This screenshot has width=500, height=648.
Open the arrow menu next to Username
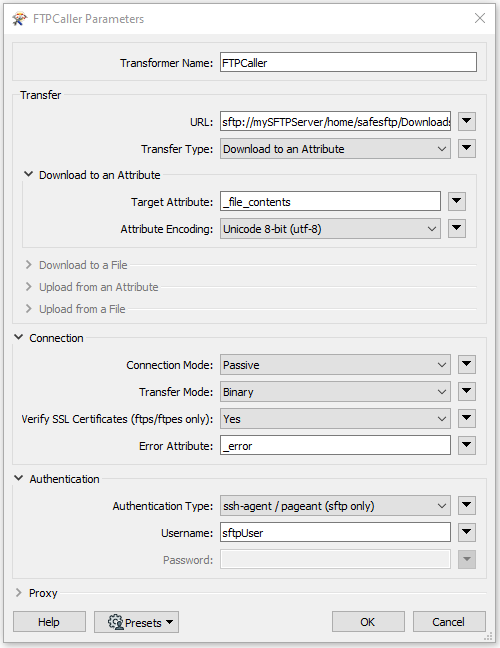[x=467, y=532]
